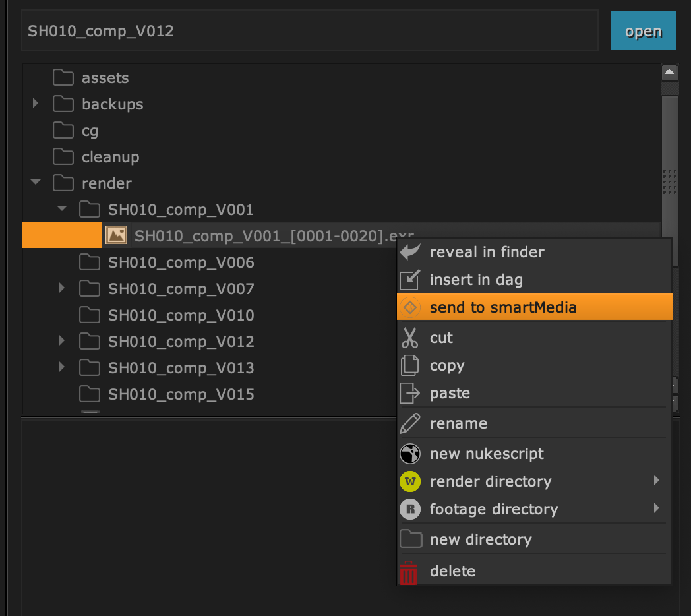
Task: Expand the backups folder
Action: click(36, 104)
